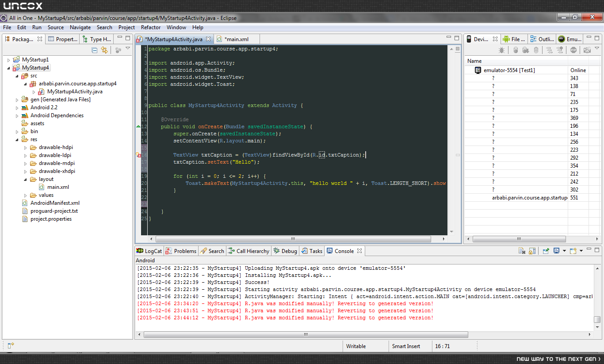Image resolution: width=604 pixels, height=364 pixels.
Task: Click the Update Heap cylinder icon
Action: coord(516,50)
